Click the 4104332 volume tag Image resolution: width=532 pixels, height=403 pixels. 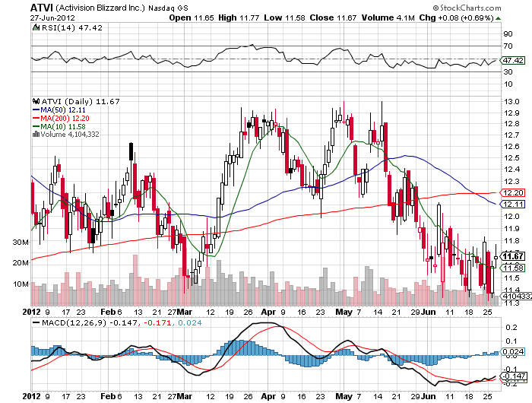click(x=517, y=296)
